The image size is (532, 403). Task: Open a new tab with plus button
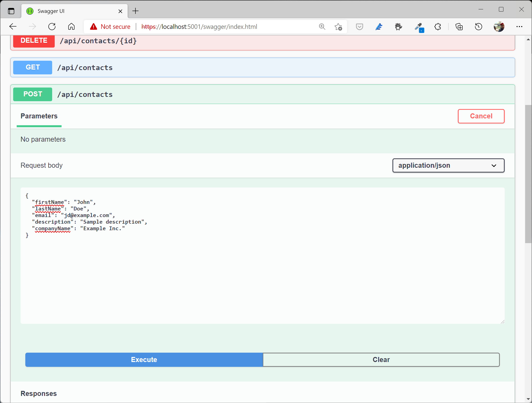click(135, 11)
